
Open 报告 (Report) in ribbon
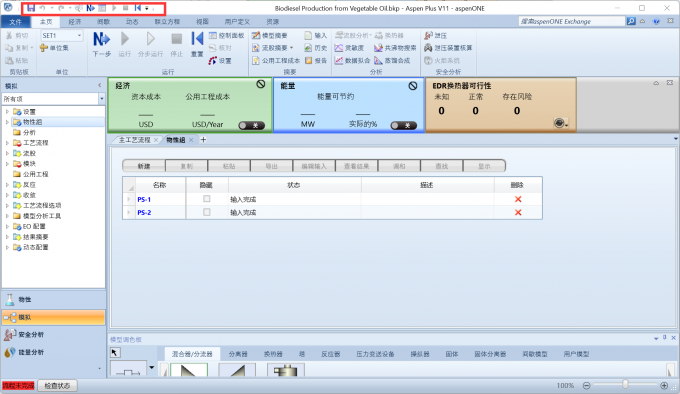pos(316,61)
